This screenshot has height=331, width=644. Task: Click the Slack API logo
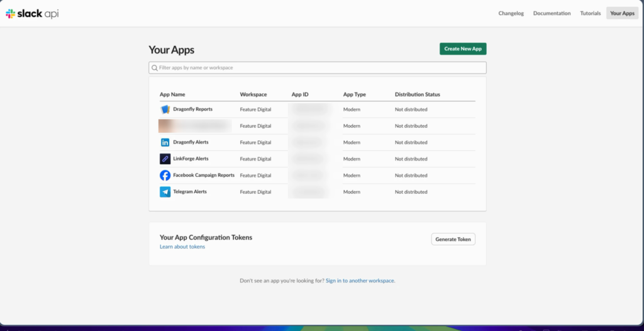point(32,14)
